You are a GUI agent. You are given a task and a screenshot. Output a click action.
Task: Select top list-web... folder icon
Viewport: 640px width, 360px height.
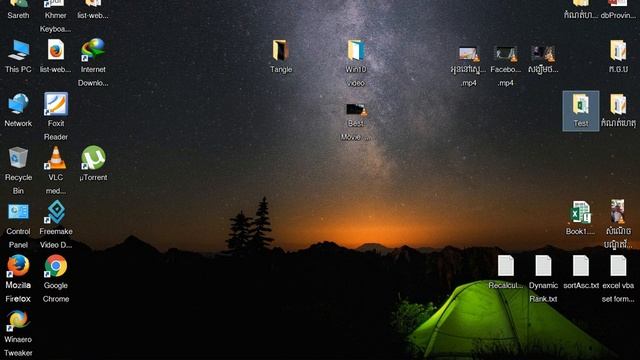[x=93, y=10]
